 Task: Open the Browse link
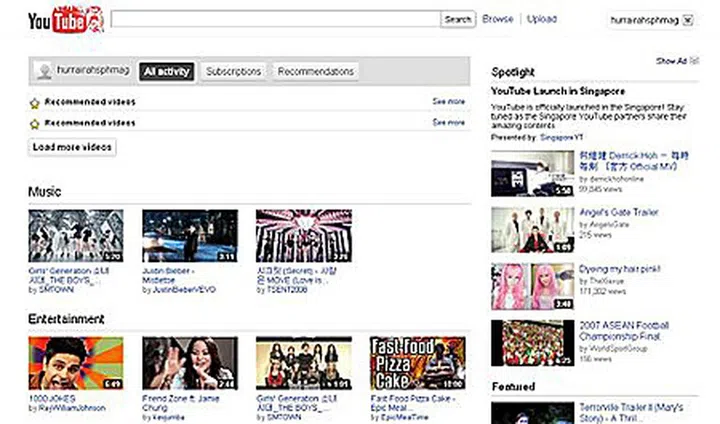(497, 19)
